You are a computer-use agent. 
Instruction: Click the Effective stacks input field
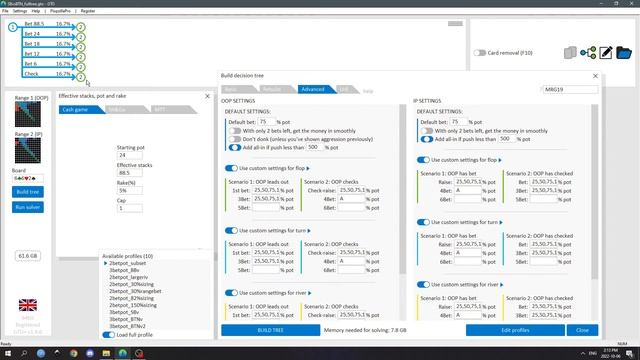130,173
